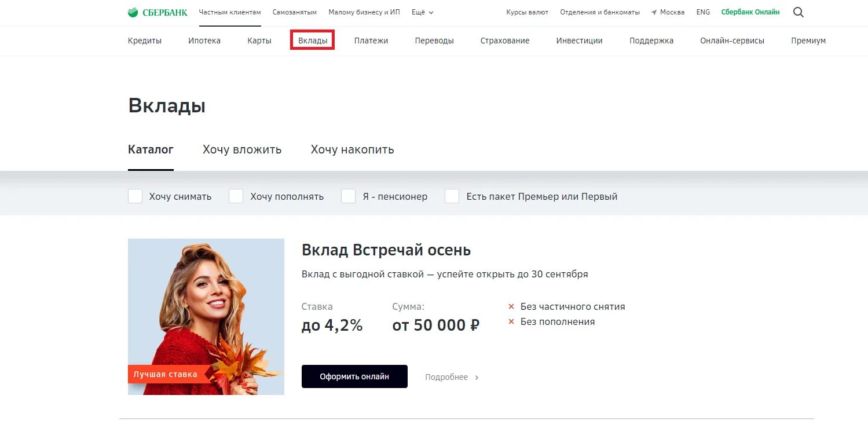The image size is (868, 439).
Task: Open the Страхование menu
Action: pos(505,41)
